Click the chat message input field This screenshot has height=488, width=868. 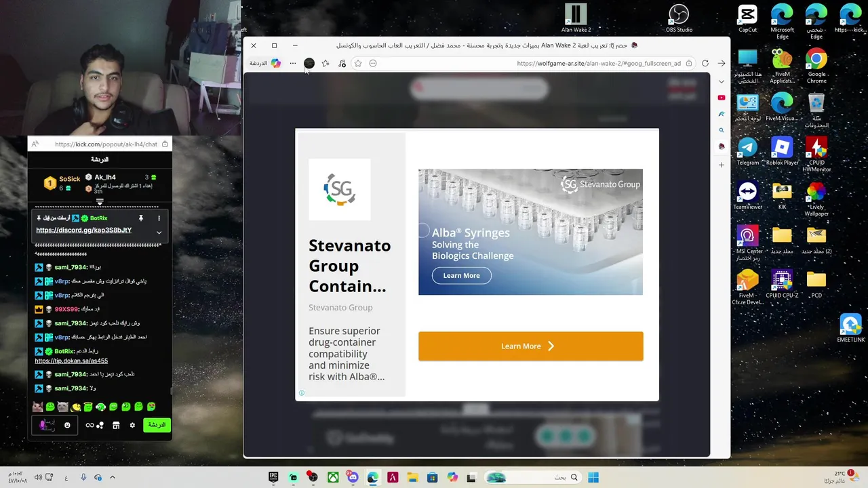[x=56, y=425]
